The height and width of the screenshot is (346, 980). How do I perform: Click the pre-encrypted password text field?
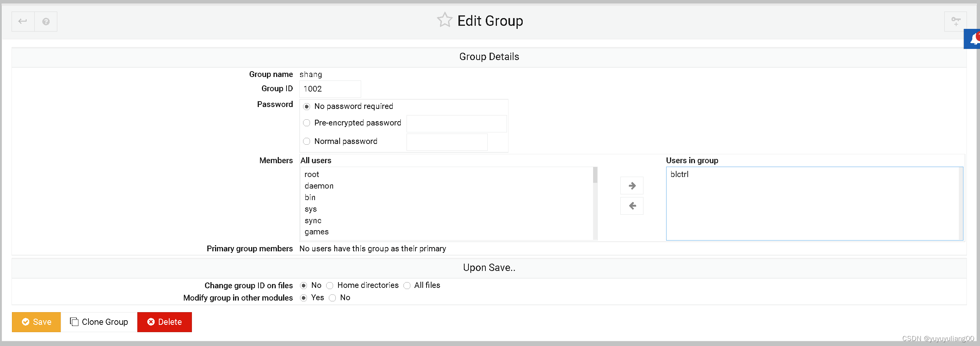[x=456, y=124]
